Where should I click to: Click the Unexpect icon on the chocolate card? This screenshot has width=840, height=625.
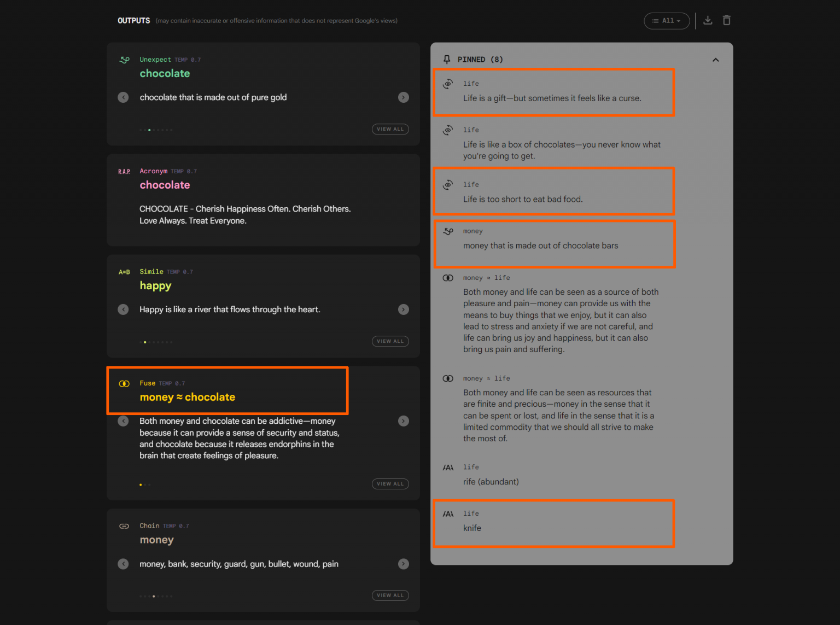[125, 60]
